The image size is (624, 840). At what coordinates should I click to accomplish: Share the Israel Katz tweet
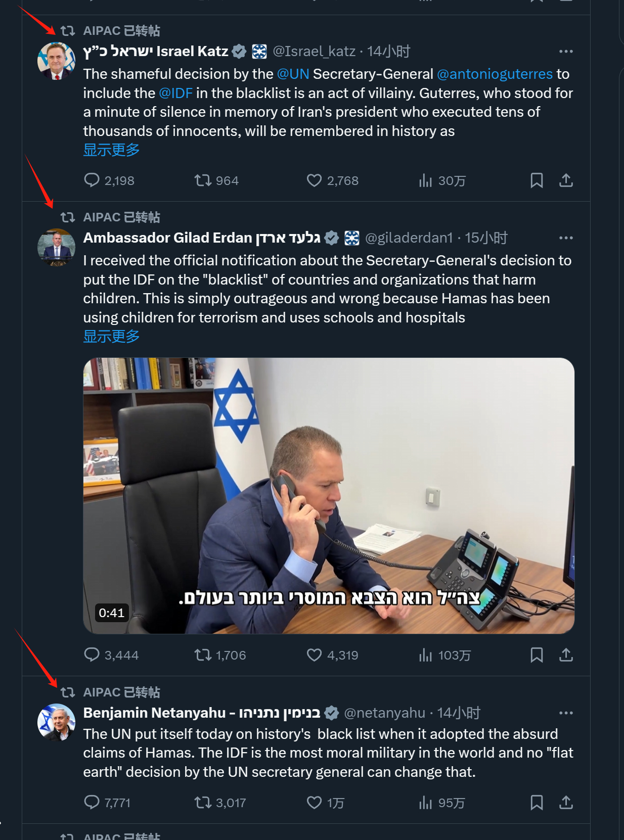coord(566,180)
